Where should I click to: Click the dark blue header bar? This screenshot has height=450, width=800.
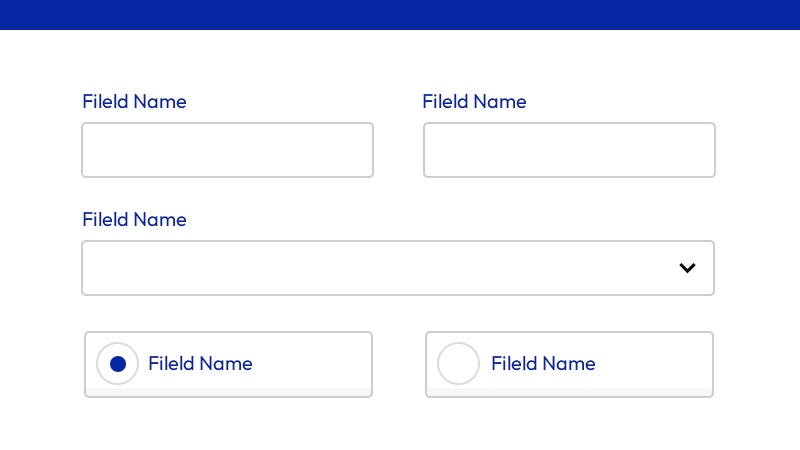(400, 14)
